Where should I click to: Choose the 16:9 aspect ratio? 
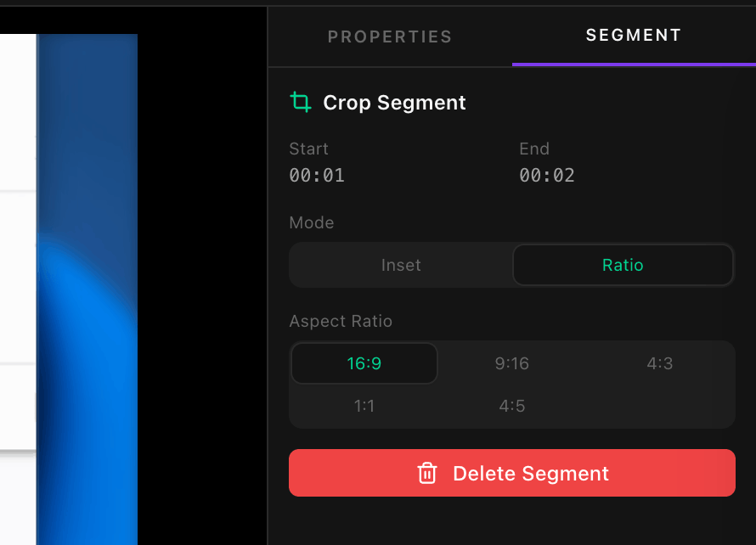[x=364, y=362]
